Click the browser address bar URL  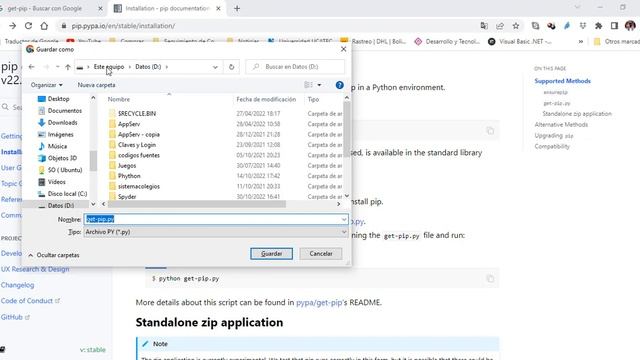[x=123, y=26]
